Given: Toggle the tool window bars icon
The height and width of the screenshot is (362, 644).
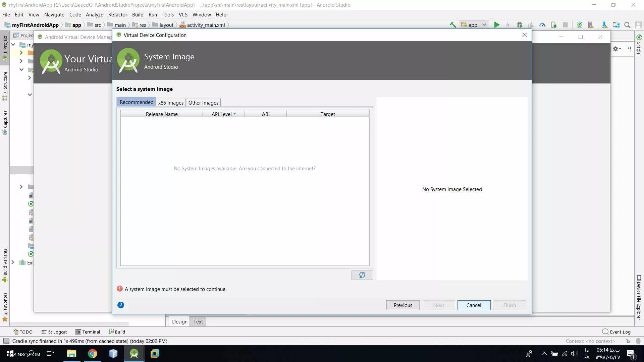Looking at the screenshot, I should (x=6, y=341).
